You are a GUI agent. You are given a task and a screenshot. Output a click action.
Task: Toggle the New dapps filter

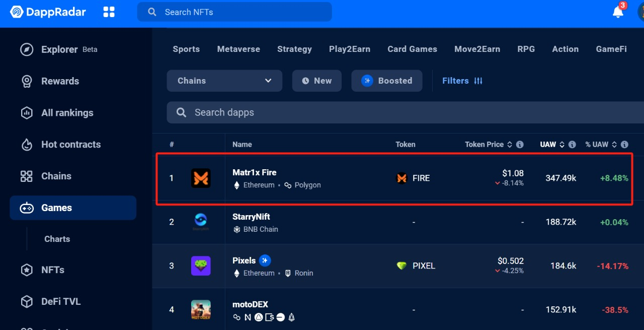tap(316, 81)
